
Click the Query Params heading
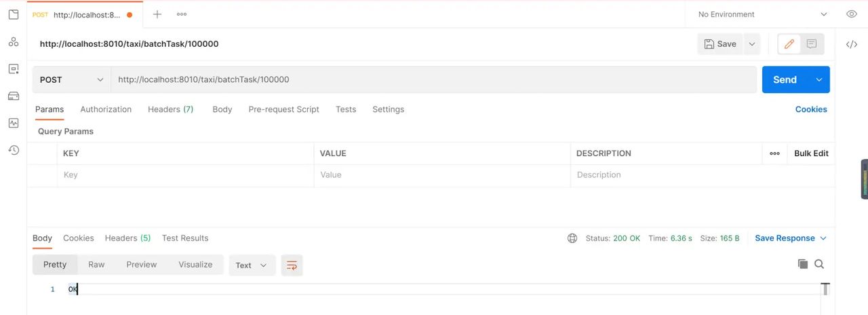(x=66, y=132)
